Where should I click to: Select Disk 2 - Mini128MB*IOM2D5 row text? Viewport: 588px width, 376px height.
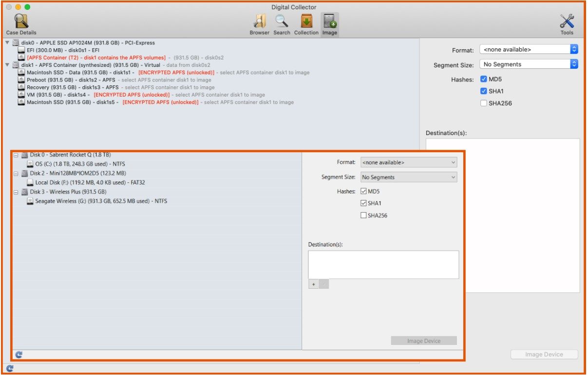click(x=78, y=173)
